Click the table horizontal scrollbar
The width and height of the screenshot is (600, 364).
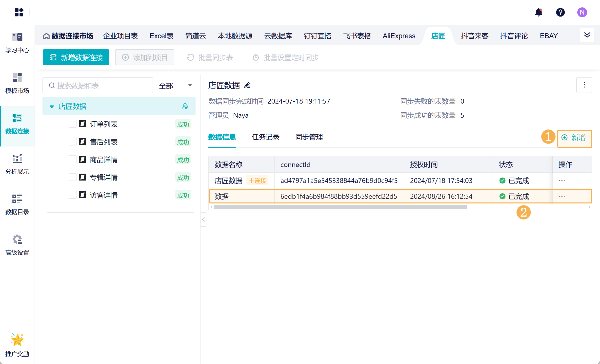pos(340,207)
